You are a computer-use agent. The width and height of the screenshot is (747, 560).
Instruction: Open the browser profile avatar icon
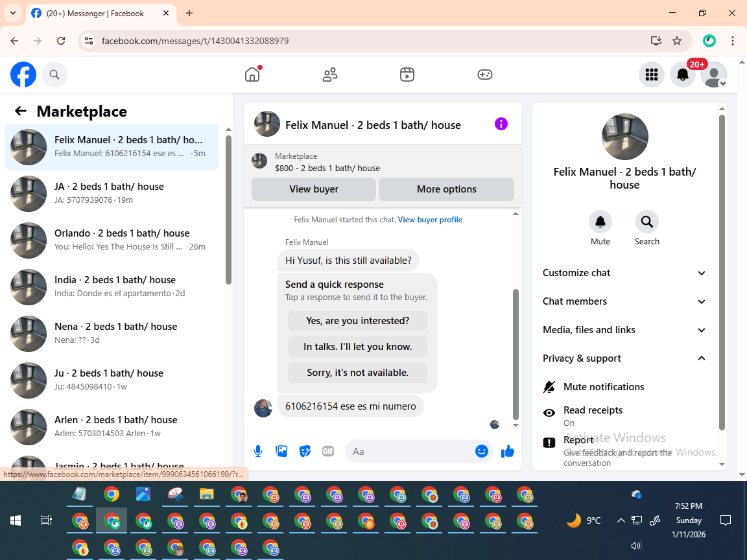(709, 41)
